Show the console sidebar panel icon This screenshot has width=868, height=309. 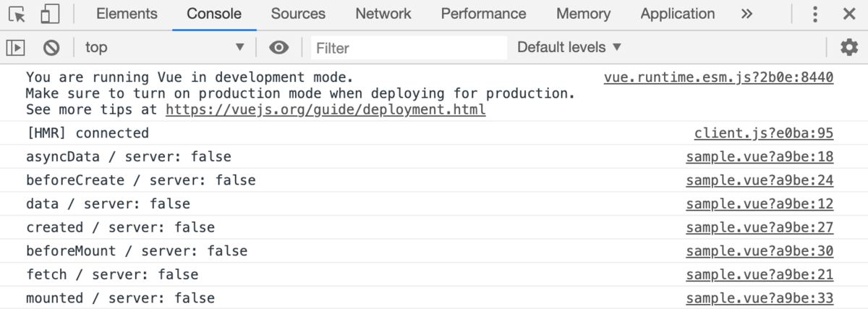pyautogui.click(x=16, y=48)
